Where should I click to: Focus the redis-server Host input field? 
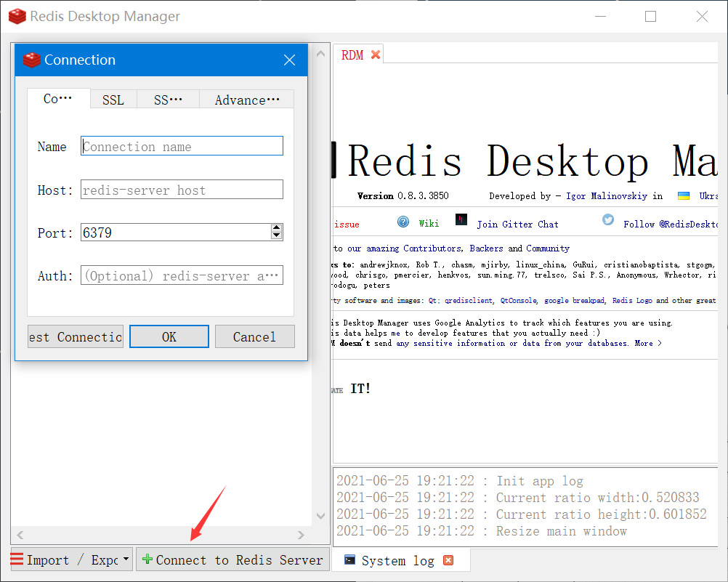(182, 190)
